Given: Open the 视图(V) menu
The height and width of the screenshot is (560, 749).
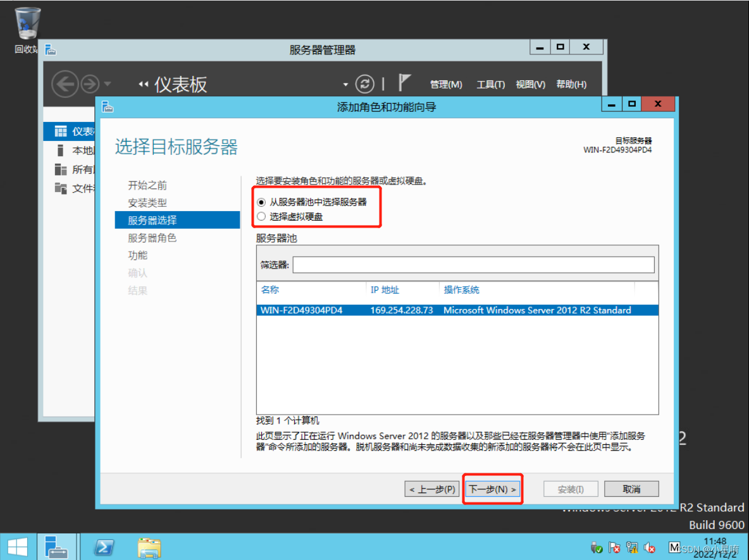Looking at the screenshot, I should (530, 85).
